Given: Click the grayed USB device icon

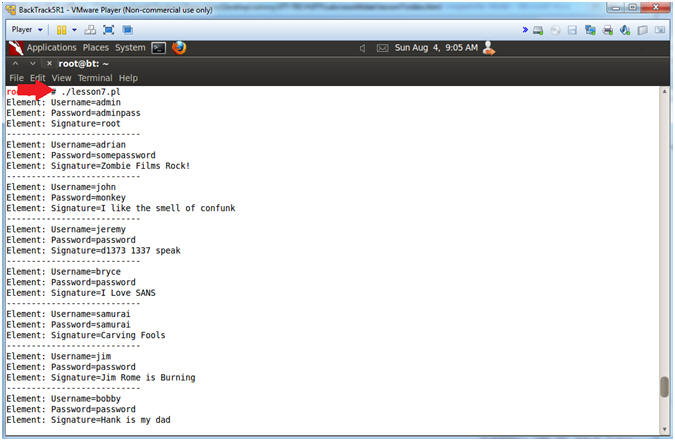Looking at the screenshot, I should 643,30.
